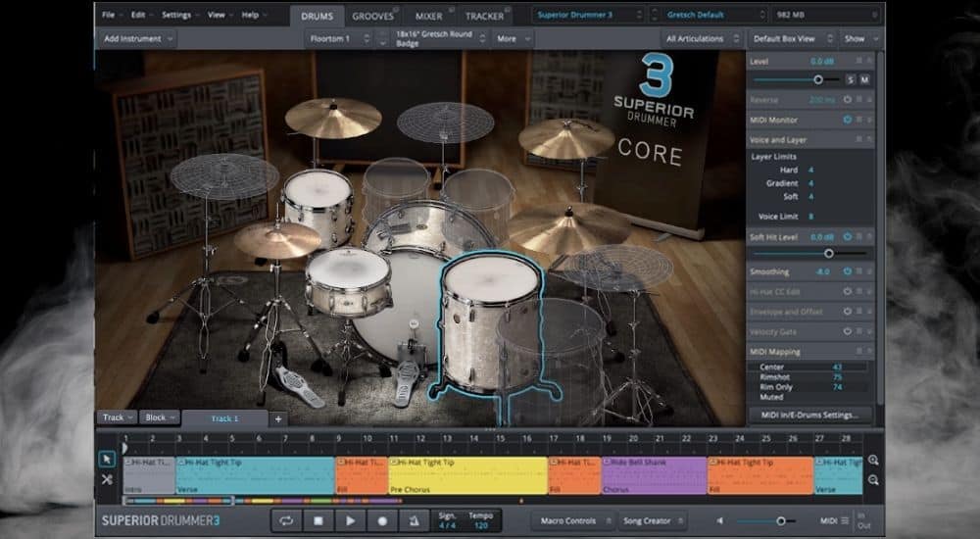This screenshot has height=539, width=980.
Task: Open the Block menu button
Action: (160, 417)
